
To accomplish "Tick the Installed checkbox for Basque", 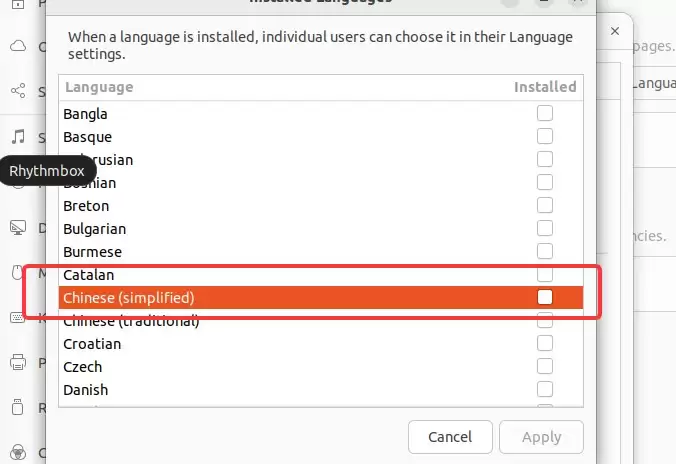I will click(x=545, y=136).
